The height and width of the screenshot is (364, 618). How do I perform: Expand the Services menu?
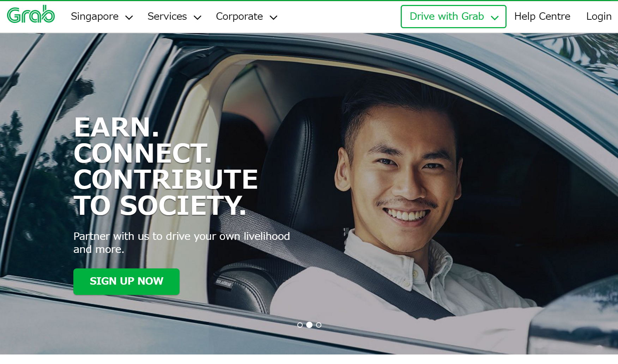[174, 17]
